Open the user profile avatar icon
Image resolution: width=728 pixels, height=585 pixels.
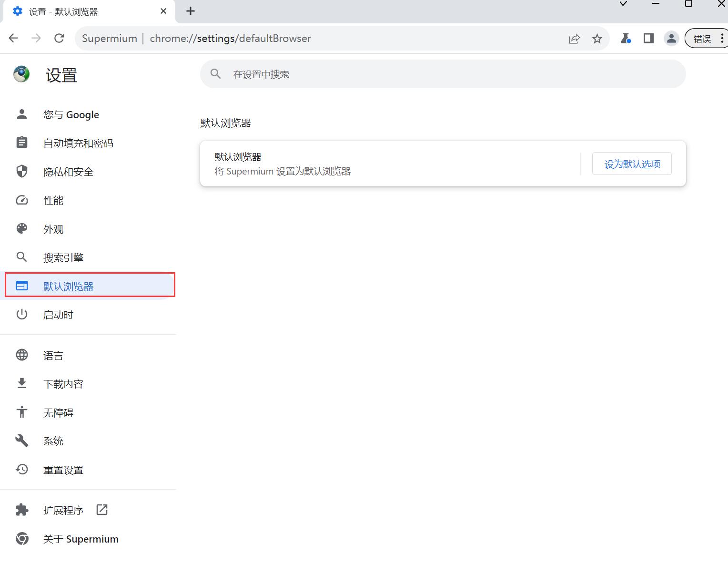(x=671, y=38)
